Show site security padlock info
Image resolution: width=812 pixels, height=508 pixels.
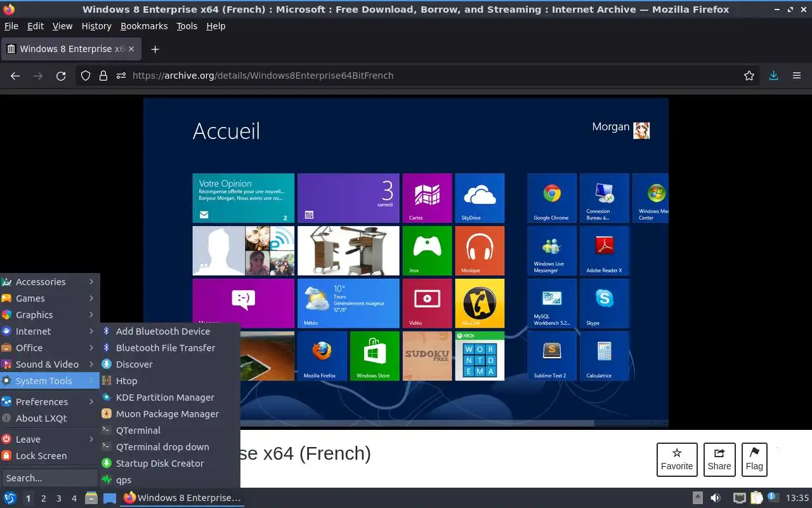[103, 76]
